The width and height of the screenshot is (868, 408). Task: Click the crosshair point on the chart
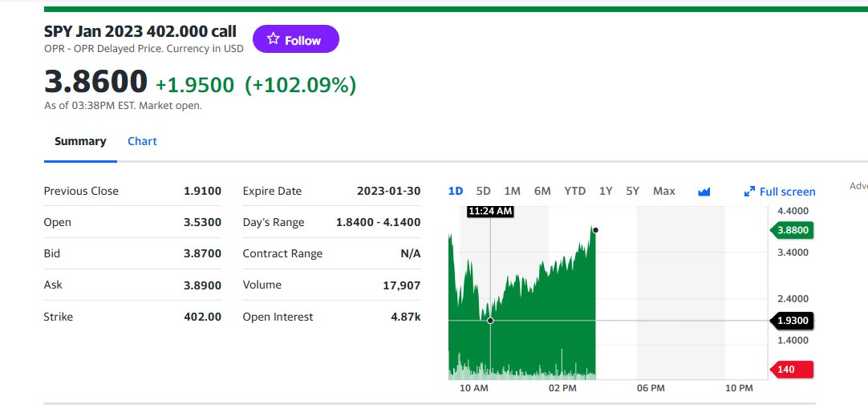(x=490, y=321)
